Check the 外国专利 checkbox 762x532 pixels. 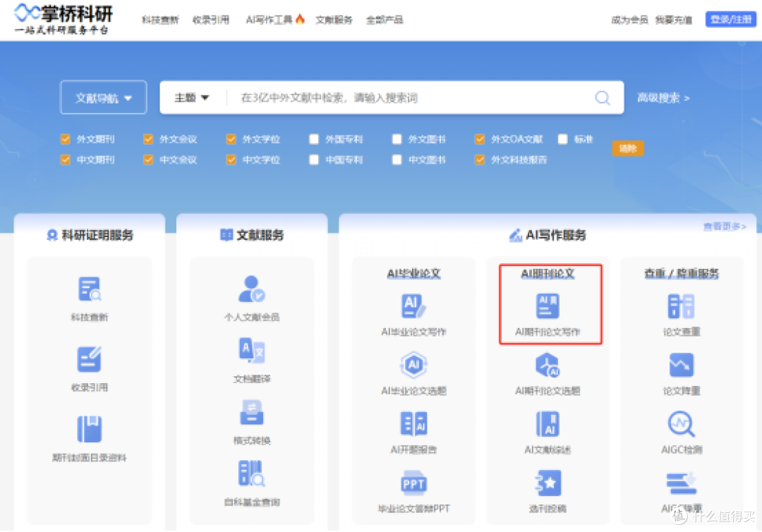point(314,140)
